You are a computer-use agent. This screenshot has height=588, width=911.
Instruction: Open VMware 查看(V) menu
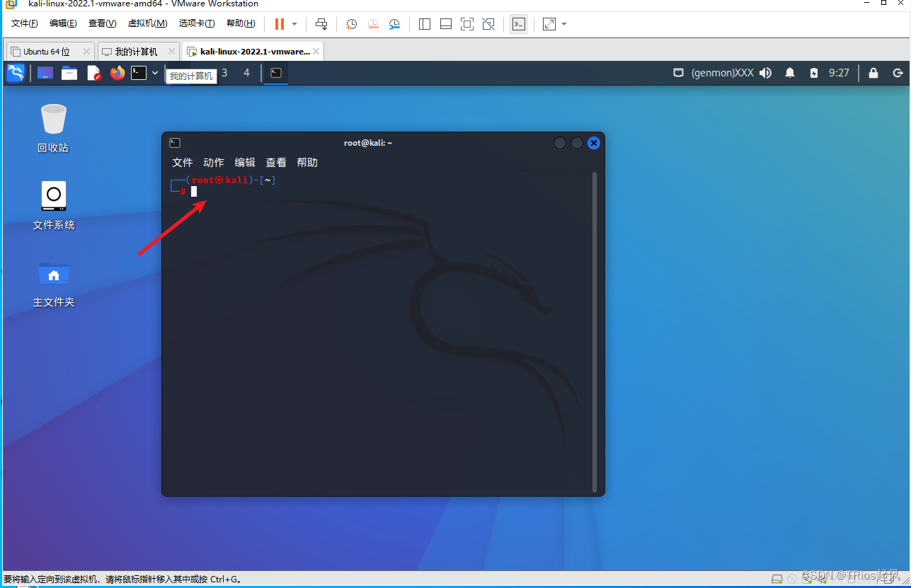point(102,23)
